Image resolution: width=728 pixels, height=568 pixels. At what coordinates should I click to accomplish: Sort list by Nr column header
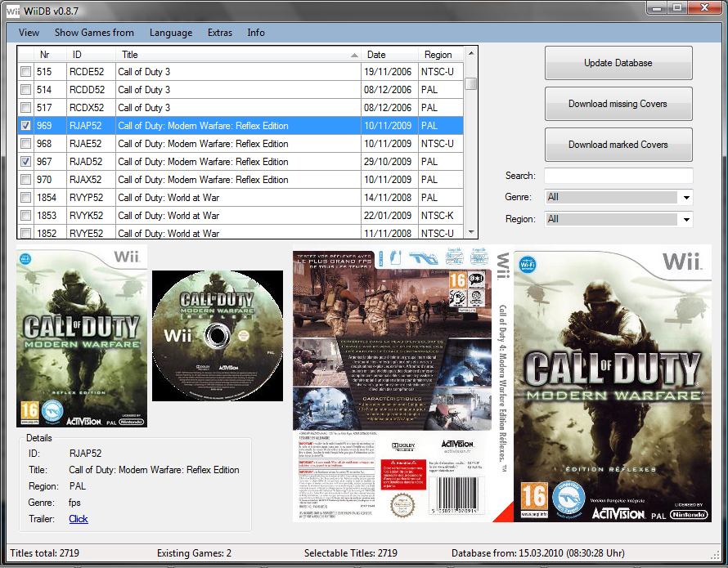coord(51,55)
